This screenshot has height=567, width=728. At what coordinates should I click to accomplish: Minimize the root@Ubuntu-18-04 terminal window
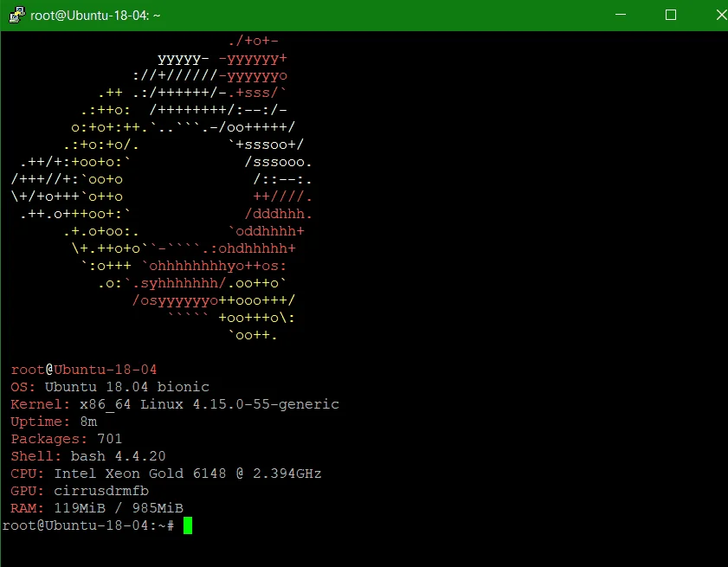coord(621,15)
